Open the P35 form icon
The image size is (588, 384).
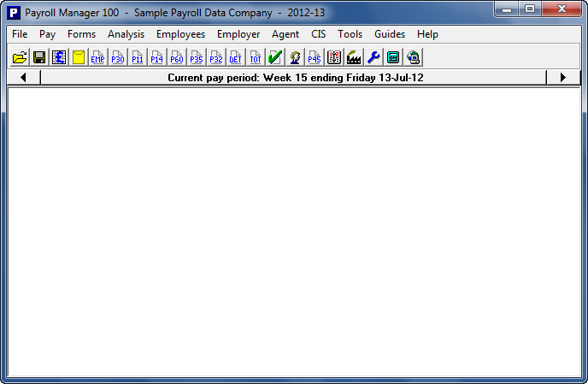pyautogui.click(x=196, y=57)
